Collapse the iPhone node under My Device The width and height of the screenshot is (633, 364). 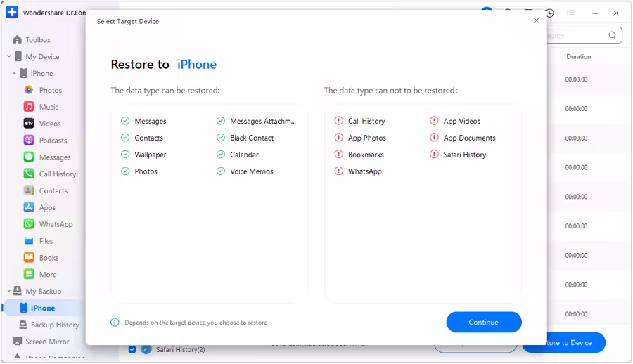pyautogui.click(x=14, y=73)
